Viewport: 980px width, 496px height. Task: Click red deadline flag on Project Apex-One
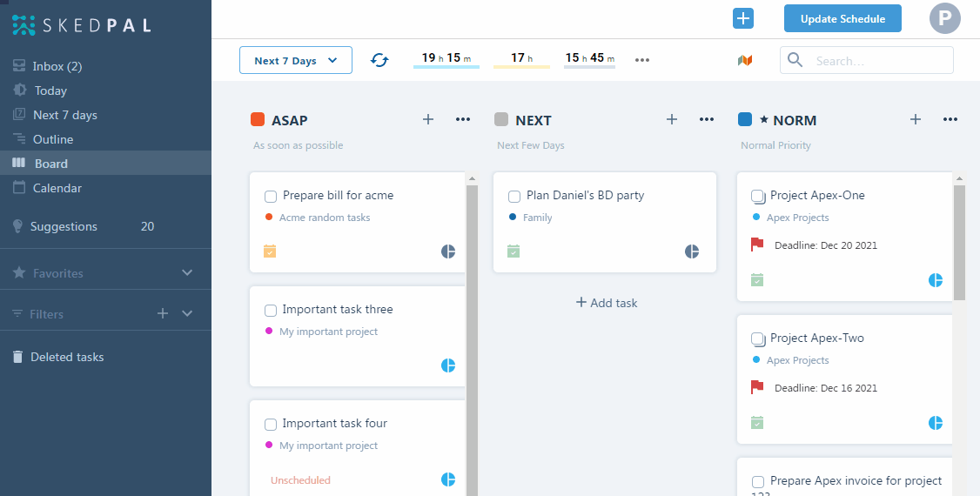[x=757, y=245]
